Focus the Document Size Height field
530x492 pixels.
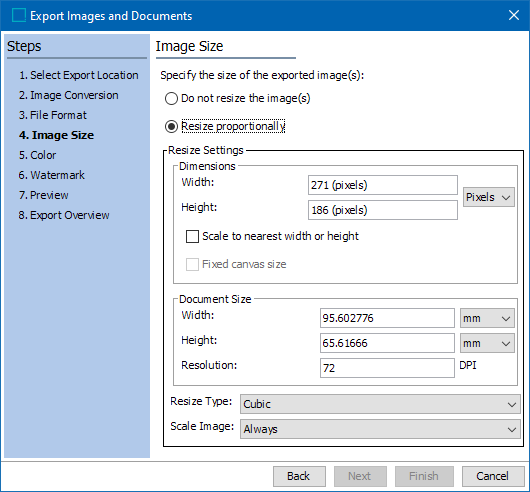pyautogui.click(x=387, y=343)
